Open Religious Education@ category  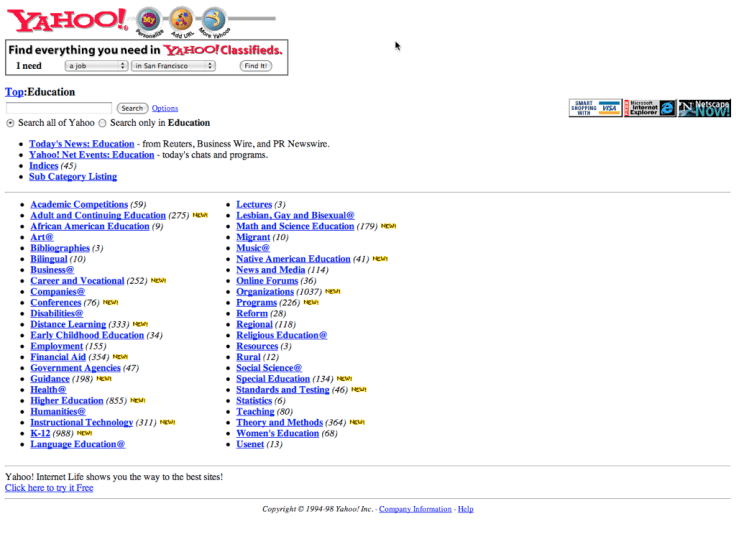tap(282, 335)
